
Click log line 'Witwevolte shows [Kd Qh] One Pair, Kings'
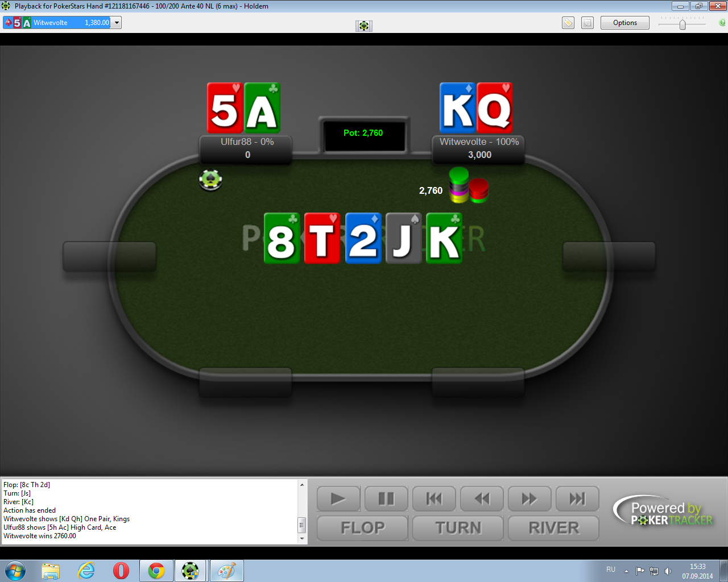[67, 519]
